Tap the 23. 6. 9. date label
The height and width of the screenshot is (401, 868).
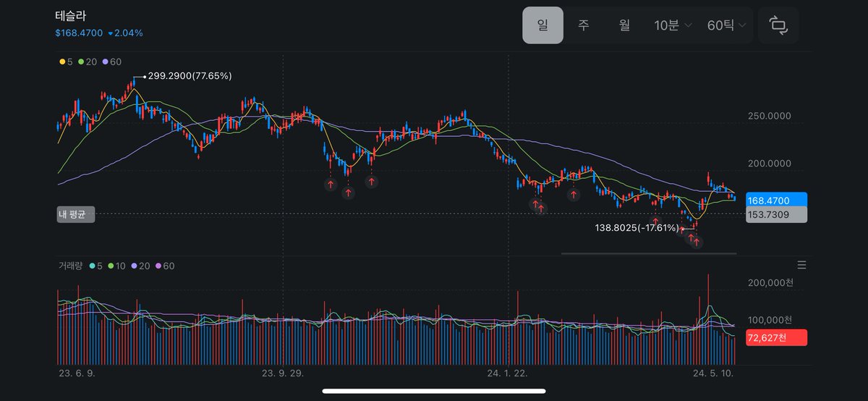click(x=75, y=373)
